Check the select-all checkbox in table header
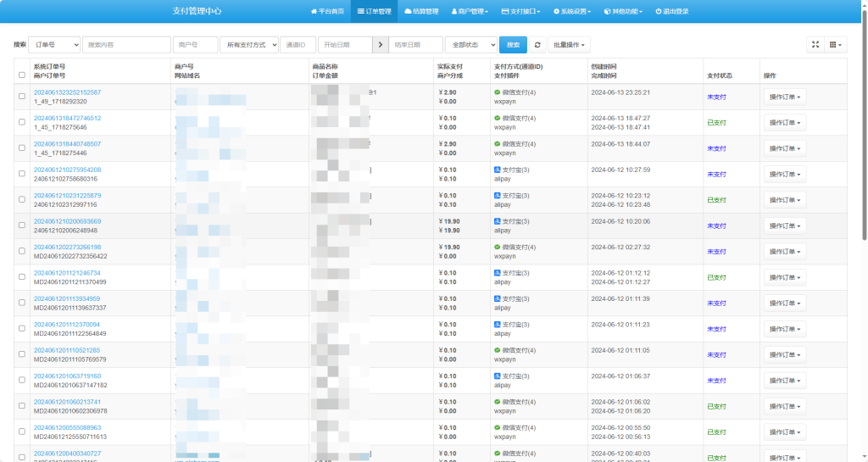The width and height of the screenshot is (868, 462). click(22, 75)
